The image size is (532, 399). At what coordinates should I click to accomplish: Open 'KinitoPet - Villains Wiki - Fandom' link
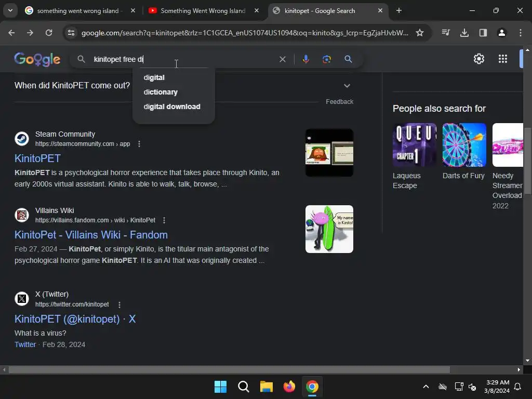[x=91, y=235]
